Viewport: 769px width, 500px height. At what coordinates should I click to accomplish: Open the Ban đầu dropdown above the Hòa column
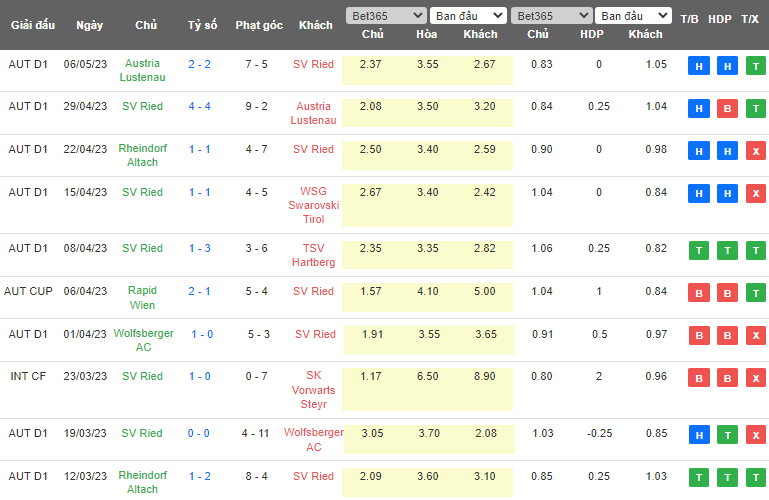[x=468, y=16]
